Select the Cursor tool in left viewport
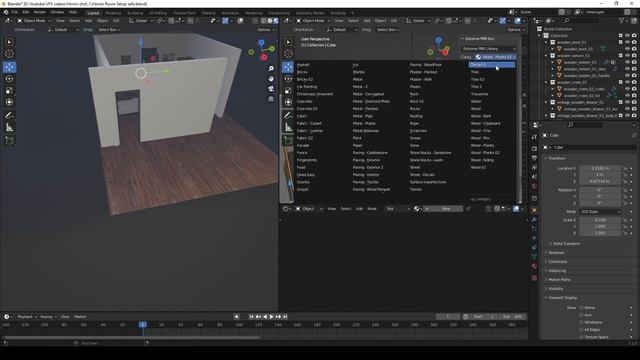Screen dimensions: 640x360 9,54
